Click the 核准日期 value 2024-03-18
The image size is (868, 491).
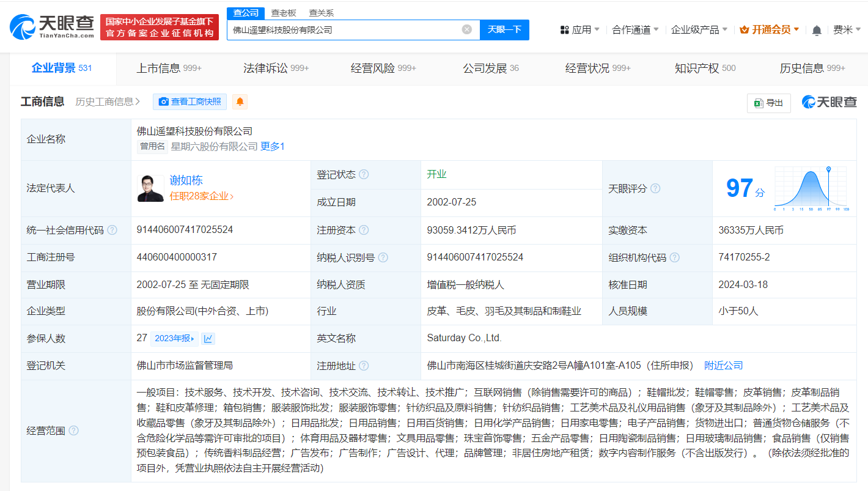click(743, 284)
